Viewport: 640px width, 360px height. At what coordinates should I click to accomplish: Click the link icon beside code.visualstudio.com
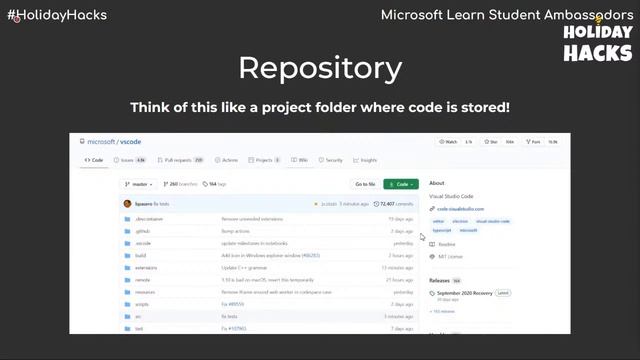432,209
